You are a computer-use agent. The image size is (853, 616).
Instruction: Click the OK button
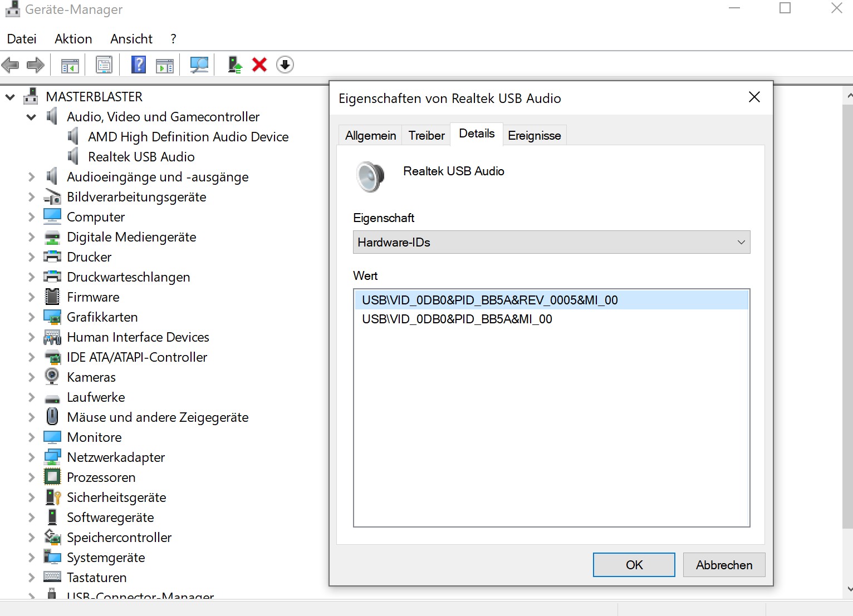pos(634,565)
